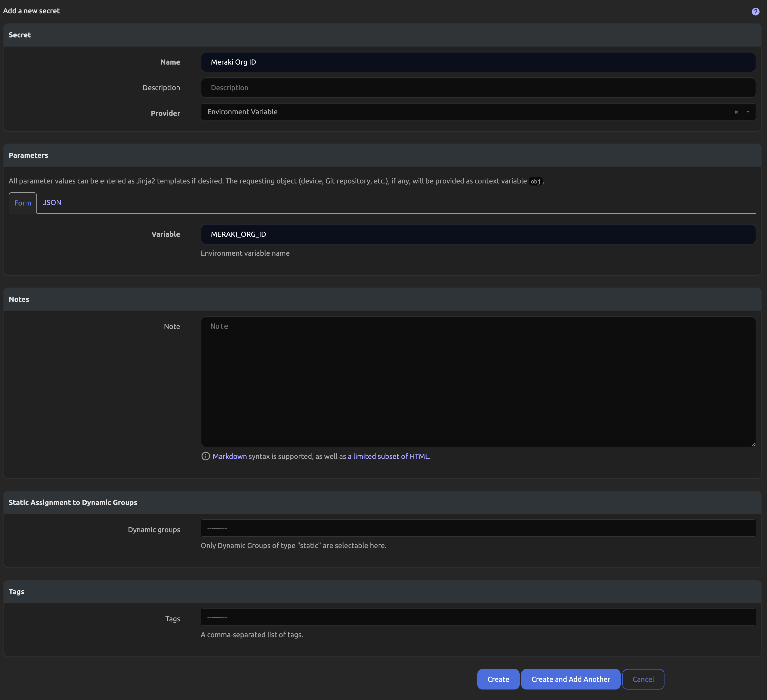This screenshot has width=767, height=700.
Task: Open the Markdown documentation link
Action: click(x=229, y=456)
